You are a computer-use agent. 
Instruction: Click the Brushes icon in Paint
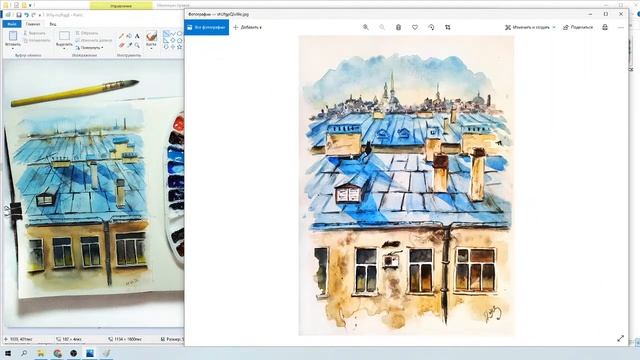[151, 36]
